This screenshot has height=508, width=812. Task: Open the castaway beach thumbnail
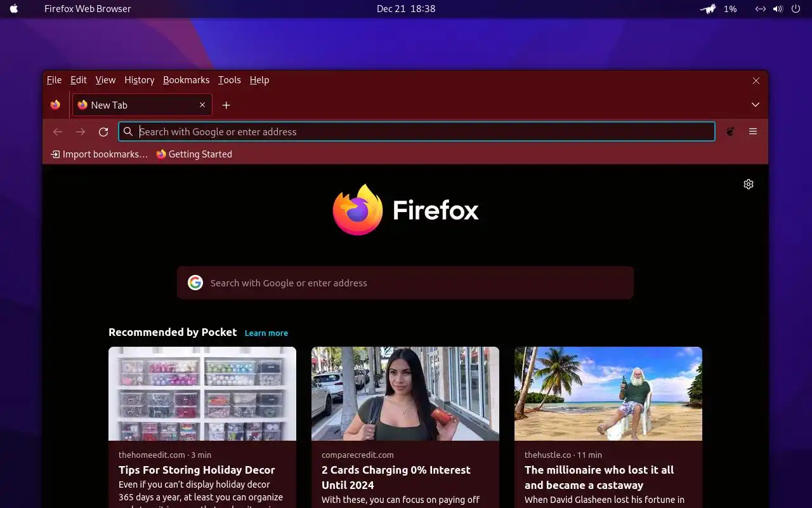608,394
